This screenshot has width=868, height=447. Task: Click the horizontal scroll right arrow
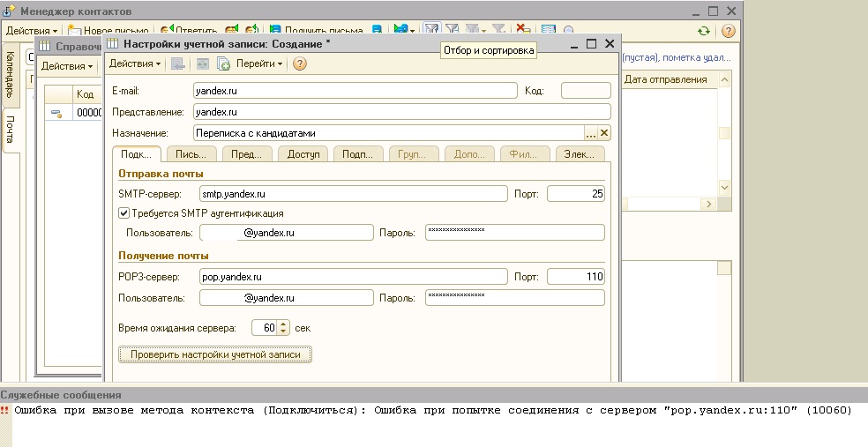[x=708, y=205]
